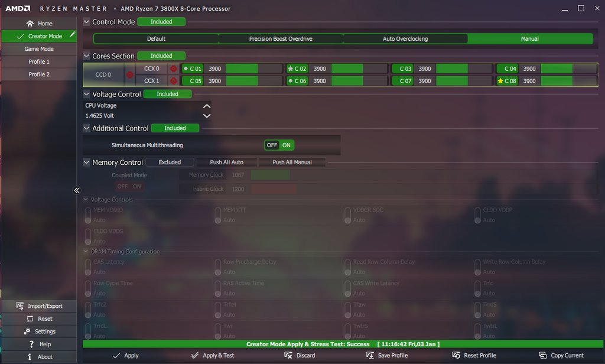Viewport: 605px width, 364px height.
Task: Toggle MEM VDDIO auto switch
Action: pos(88,215)
